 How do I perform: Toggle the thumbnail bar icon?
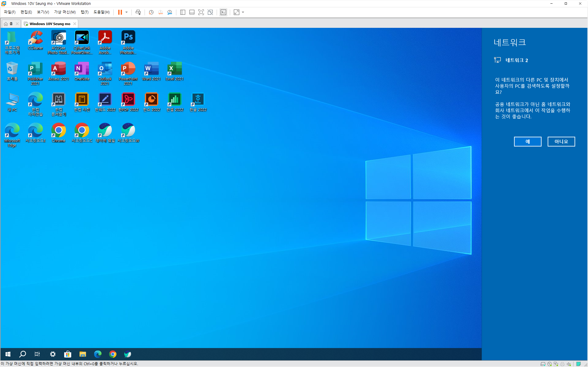(x=192, y=12)
